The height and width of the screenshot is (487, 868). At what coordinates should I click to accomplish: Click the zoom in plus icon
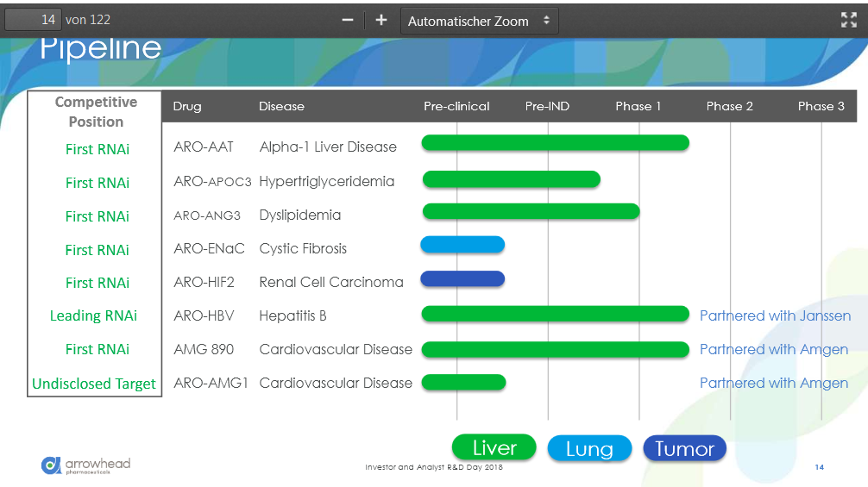click(x=381, y=21)
